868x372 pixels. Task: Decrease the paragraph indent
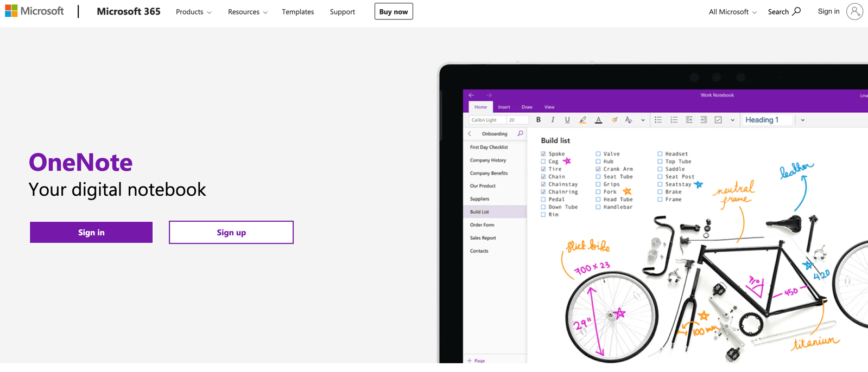(689, 120)
